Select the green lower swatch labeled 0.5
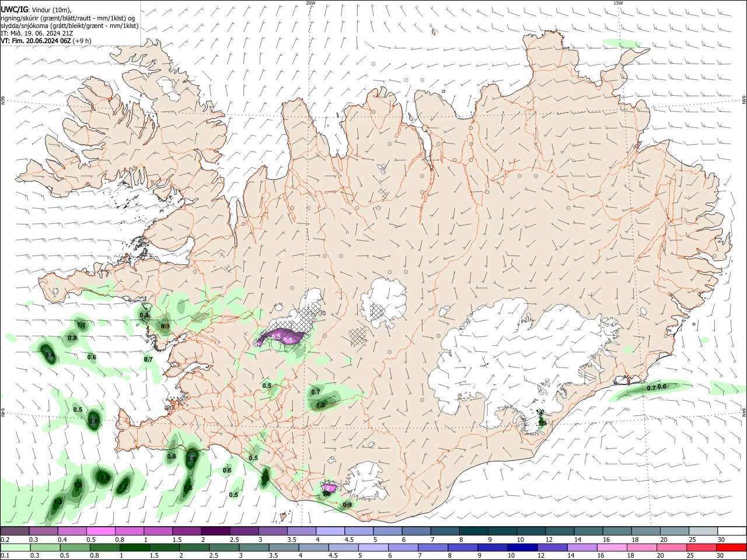Screen dimensions: 747x560 [x=75, y=547]
